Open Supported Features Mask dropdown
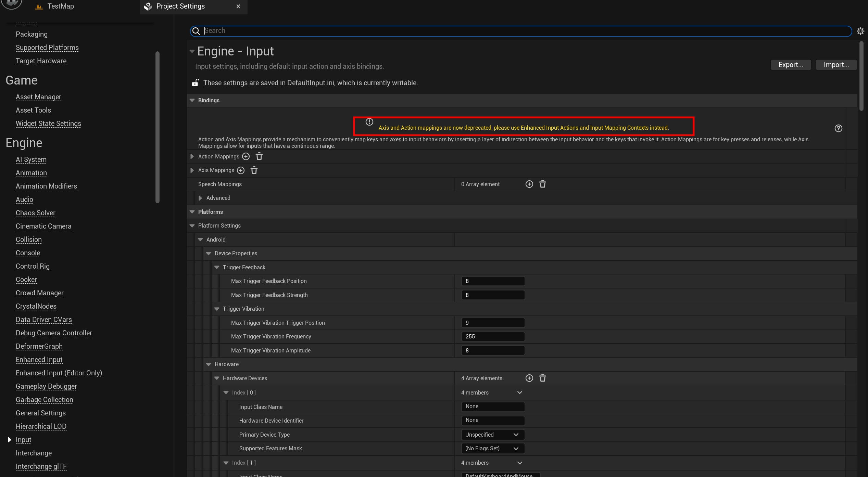Image resolution: width=868 pixels, height=477 pixels. (x=492, y=448)
